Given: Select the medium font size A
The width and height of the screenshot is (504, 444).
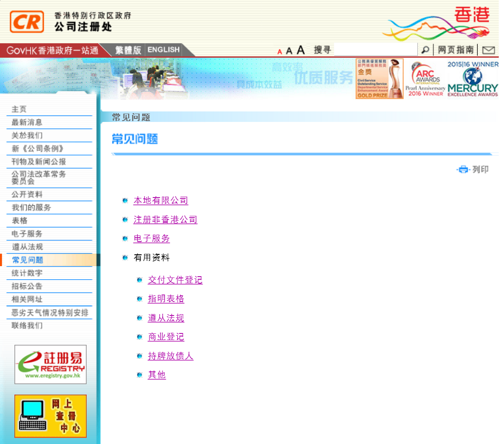Looking at the screenshot, I should tap(290, 50).
